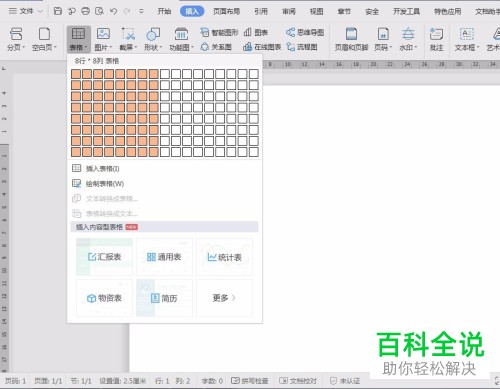Click the 批注 comment icon
500x389 pixels.
tap(436, 34)
